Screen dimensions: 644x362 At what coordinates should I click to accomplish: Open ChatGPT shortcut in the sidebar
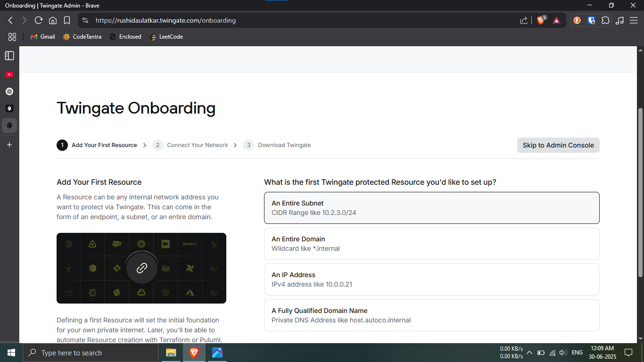[x=9, y=91]
